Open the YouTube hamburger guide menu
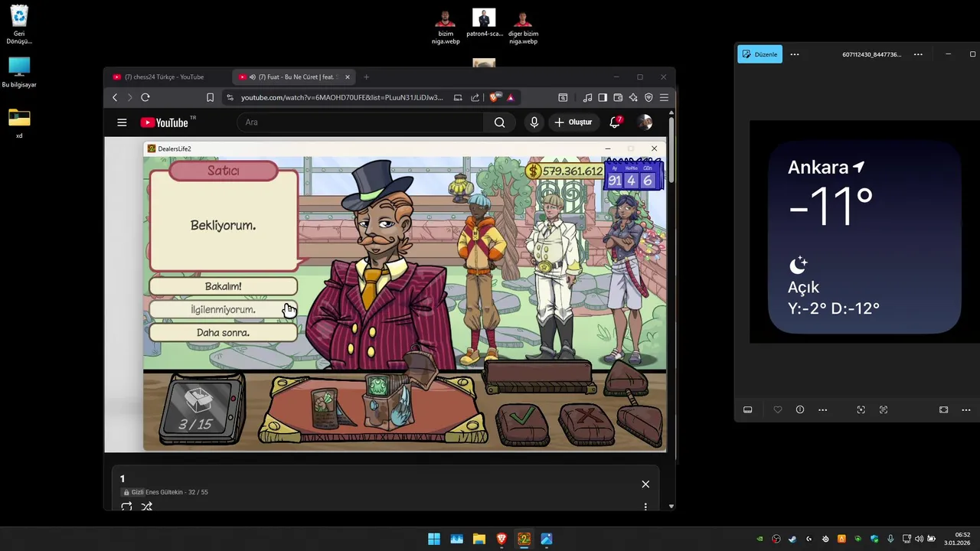Viewport: 980px width, 551px height. pos(122,122)
